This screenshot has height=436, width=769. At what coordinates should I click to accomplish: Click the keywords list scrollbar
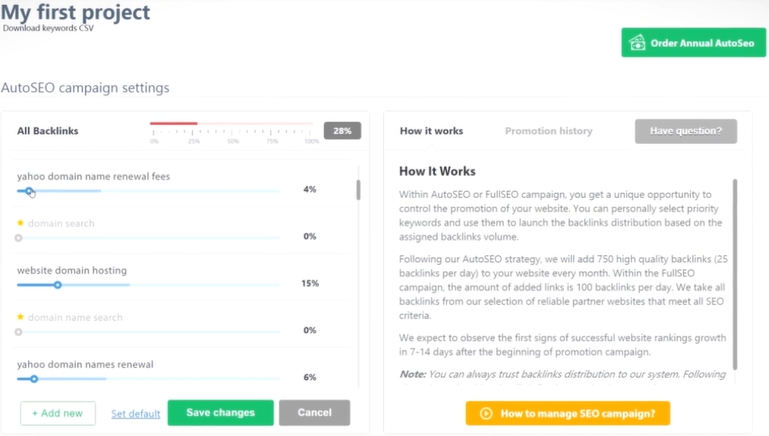coord(358,190)
